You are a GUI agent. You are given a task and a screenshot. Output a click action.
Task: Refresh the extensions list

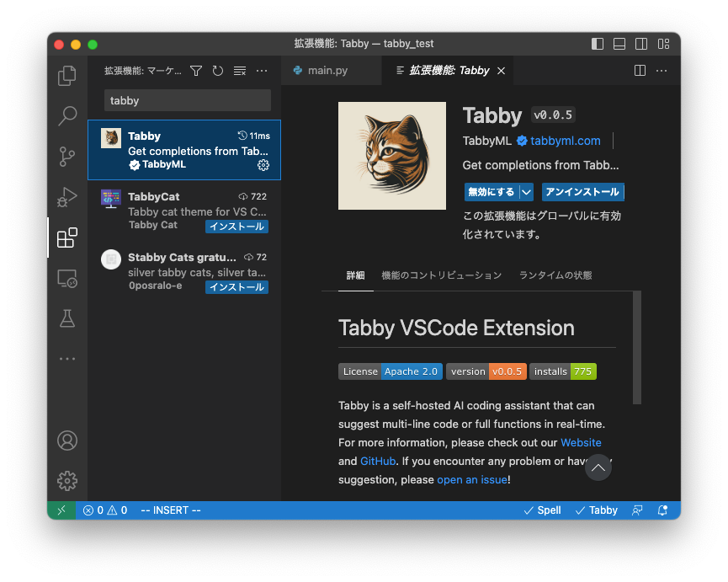(218, 71)
